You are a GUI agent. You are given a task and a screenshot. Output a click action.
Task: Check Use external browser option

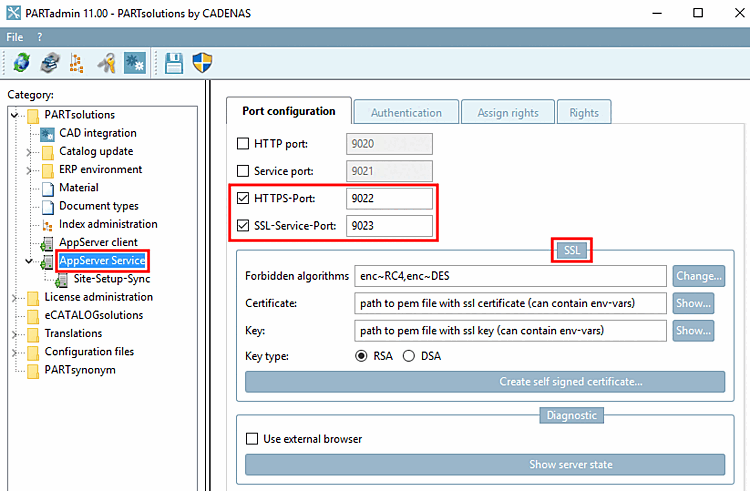[252, 438]
